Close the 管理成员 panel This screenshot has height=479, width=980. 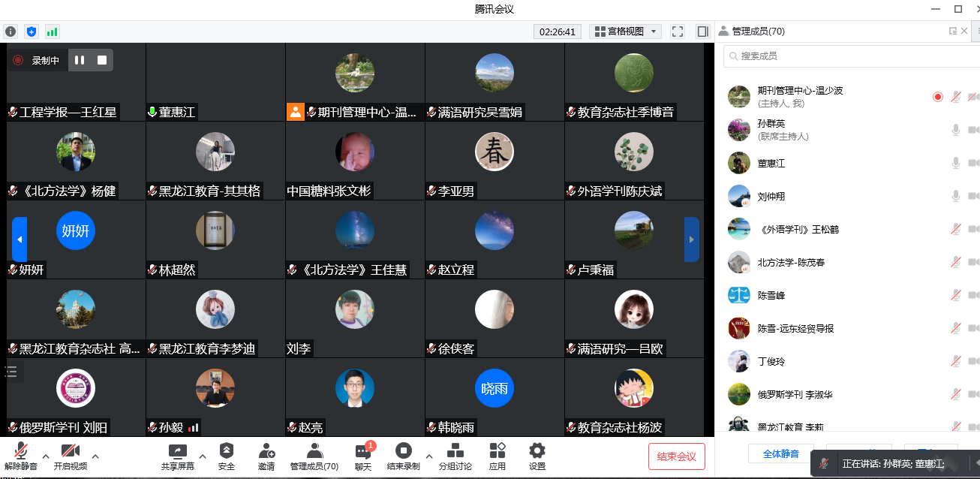(x=964, y=31)
